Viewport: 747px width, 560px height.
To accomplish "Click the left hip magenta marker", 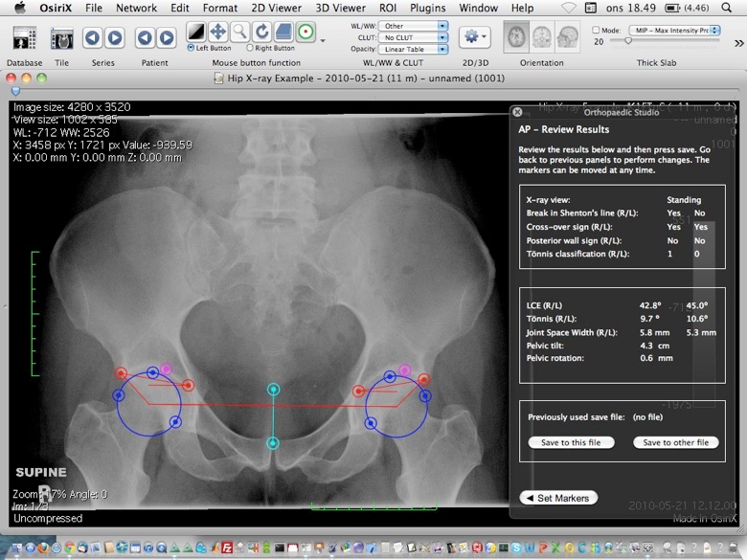I will [x=404, y=370].
